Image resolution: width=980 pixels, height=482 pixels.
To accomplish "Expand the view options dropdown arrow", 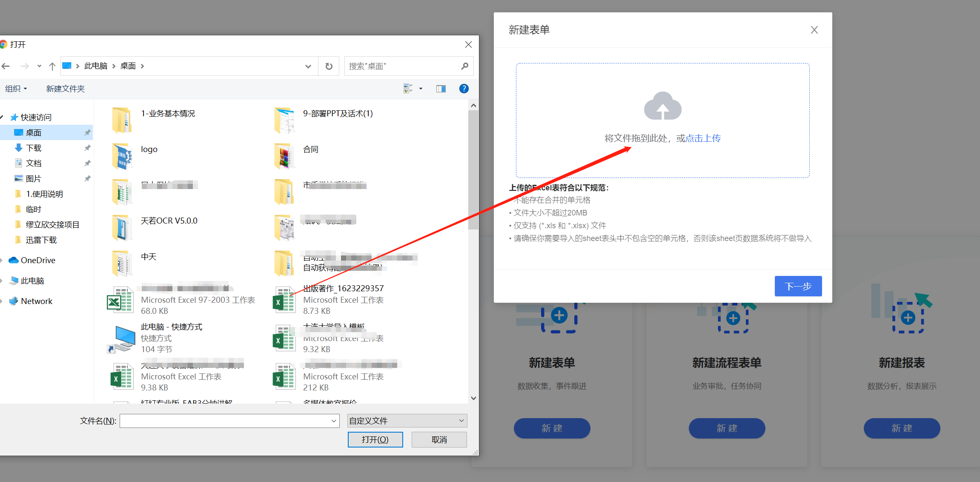I will (421, 89).
